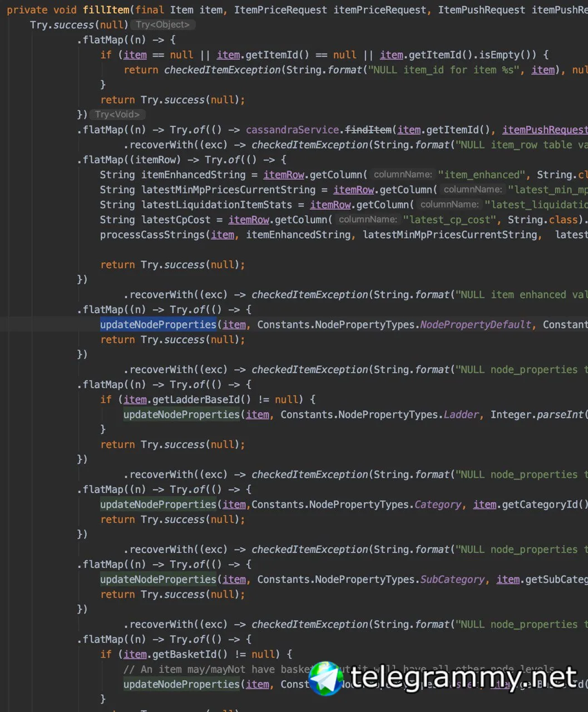Click the processCassStrings method call
Image resolution: width=588 pixels, height=712 pixels.
152,235
